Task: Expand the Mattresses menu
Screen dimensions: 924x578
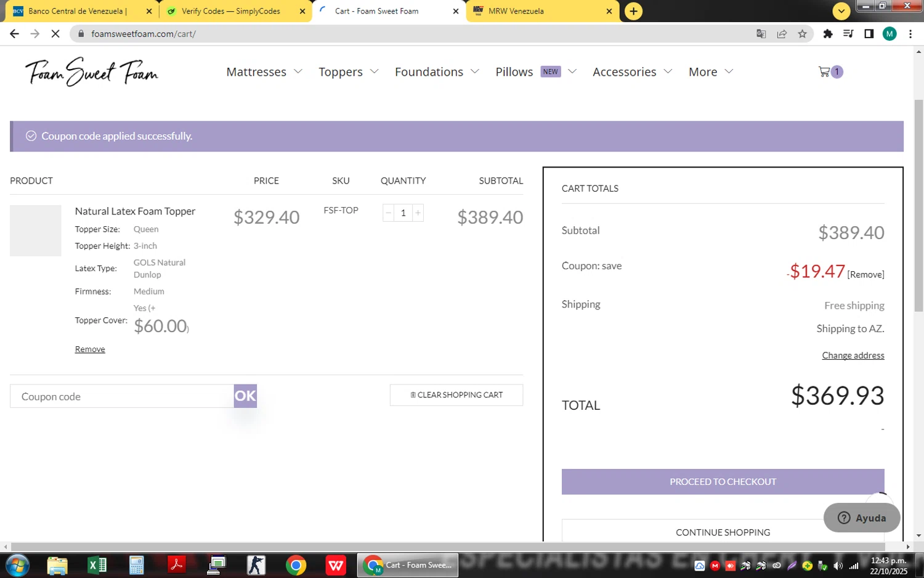Action: (x=264, y=72)
